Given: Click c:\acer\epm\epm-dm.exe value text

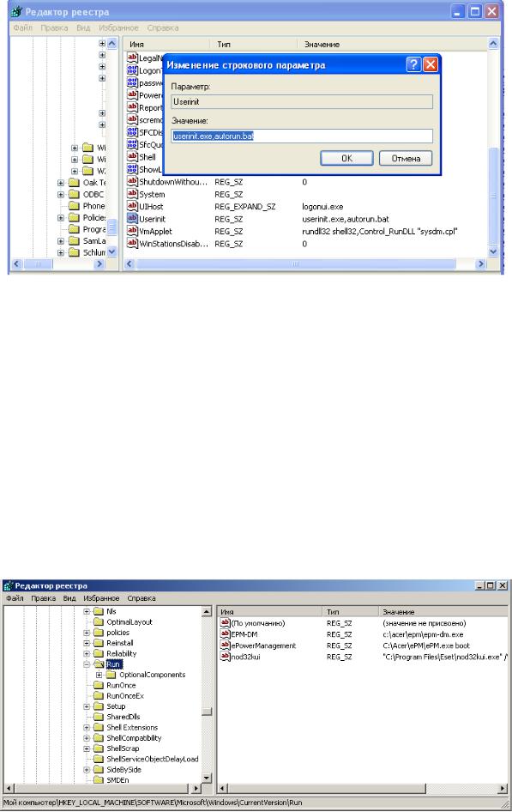Looking at the screenshot, I should [x=423, y=634].
